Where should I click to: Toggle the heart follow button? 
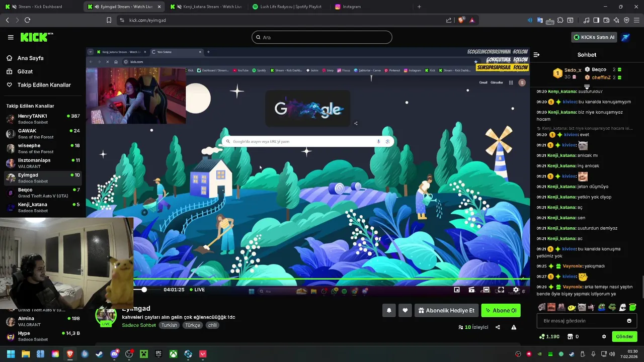(x=406, y=311)
